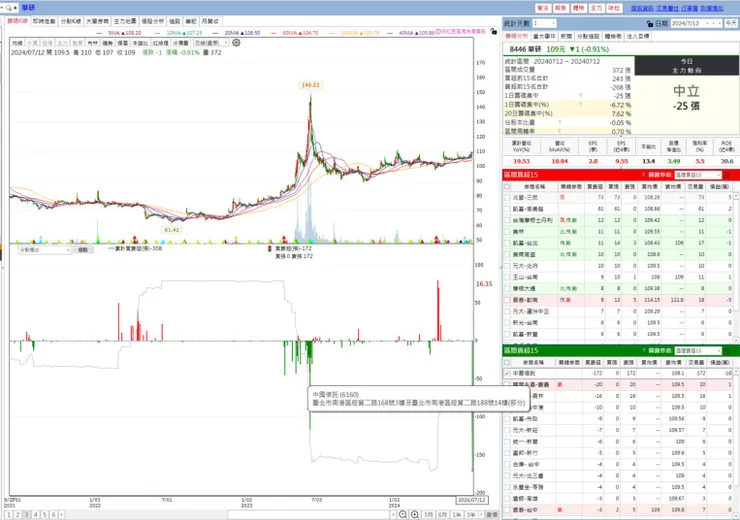
Task: Click the 主力 button in top bar
Action: pos(597,8)
